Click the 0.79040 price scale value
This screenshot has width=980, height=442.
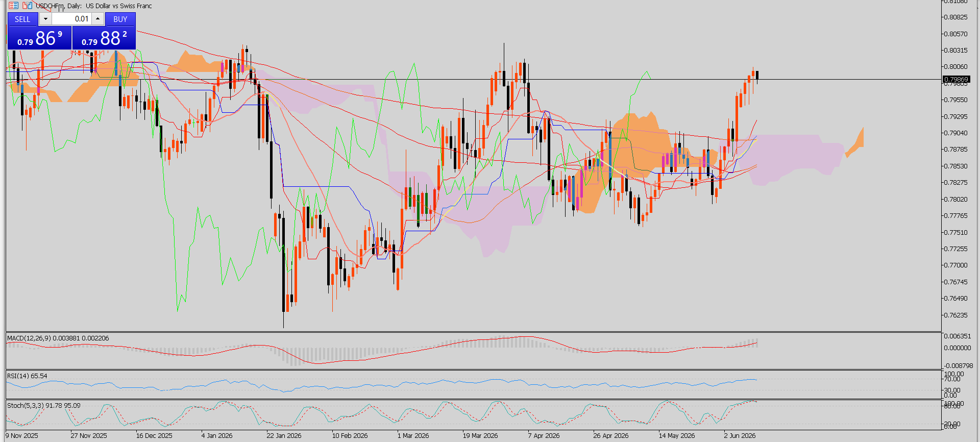click(x=955, y=133)
